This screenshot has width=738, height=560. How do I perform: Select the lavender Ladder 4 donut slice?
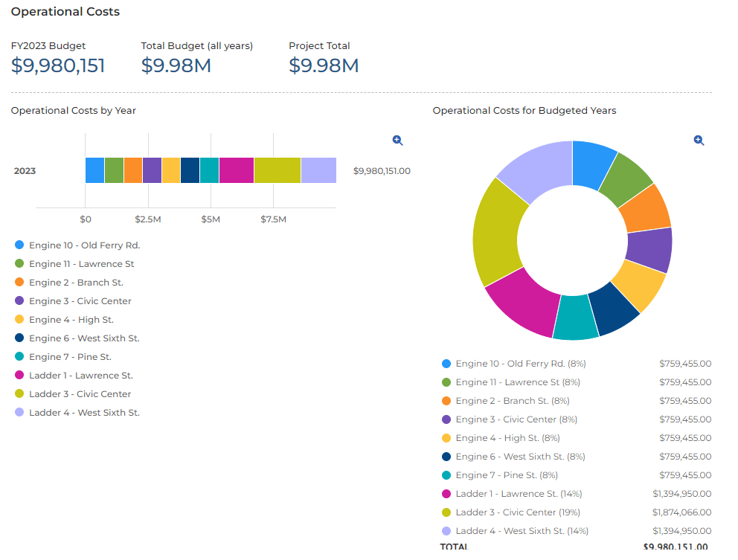pyautogui.click(x=537, y=172)
